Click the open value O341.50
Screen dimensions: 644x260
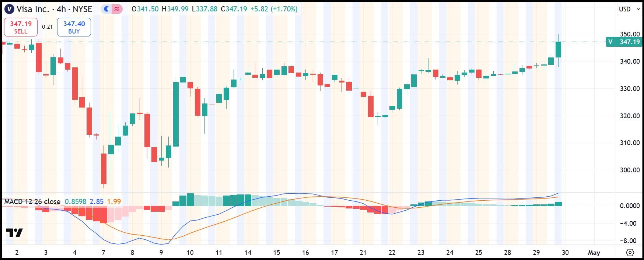click(146, 9)
